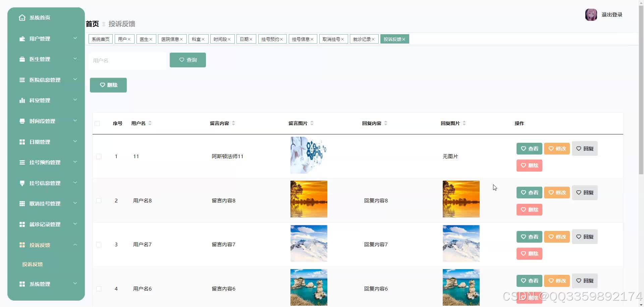This screenshot has width=644, height=307.
Task: Sort by 留言图片 column arrows
Action: pos(312,123)
